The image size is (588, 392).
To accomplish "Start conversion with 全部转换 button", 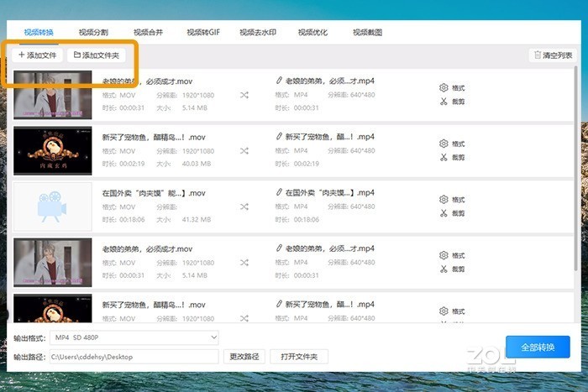I will 538,347.
